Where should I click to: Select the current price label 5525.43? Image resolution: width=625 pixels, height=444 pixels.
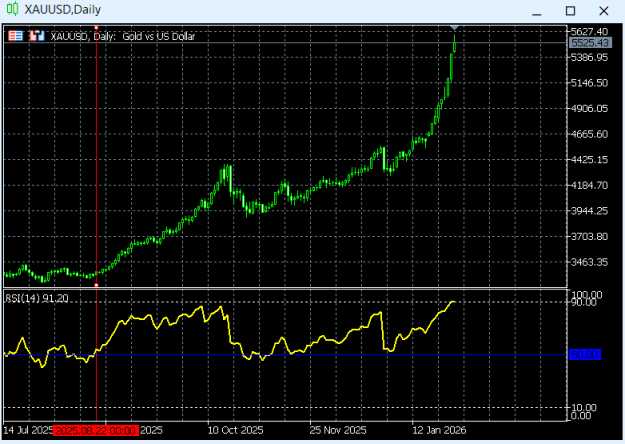pos(590,43)
